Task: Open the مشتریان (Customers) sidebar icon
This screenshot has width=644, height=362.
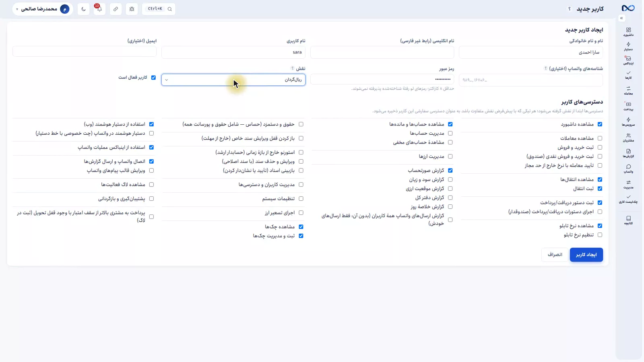Action: click(x=628, y=138)
